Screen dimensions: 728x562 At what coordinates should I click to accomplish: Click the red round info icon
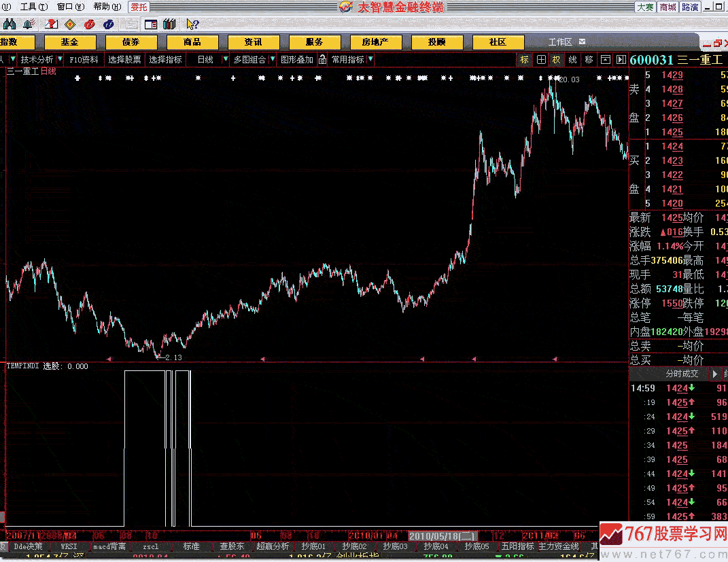pyautogui.click(x=90, y=24)
